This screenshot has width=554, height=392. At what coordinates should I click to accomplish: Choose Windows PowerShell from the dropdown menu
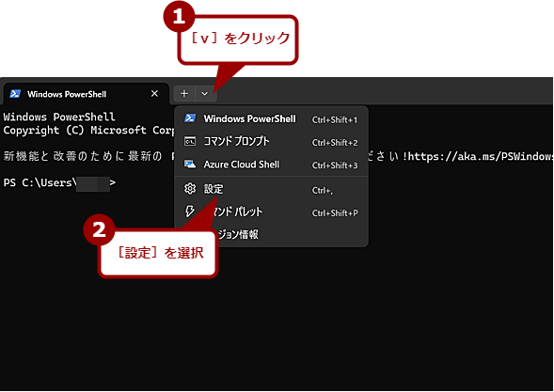pyautogui.click(x=271, y=118)
